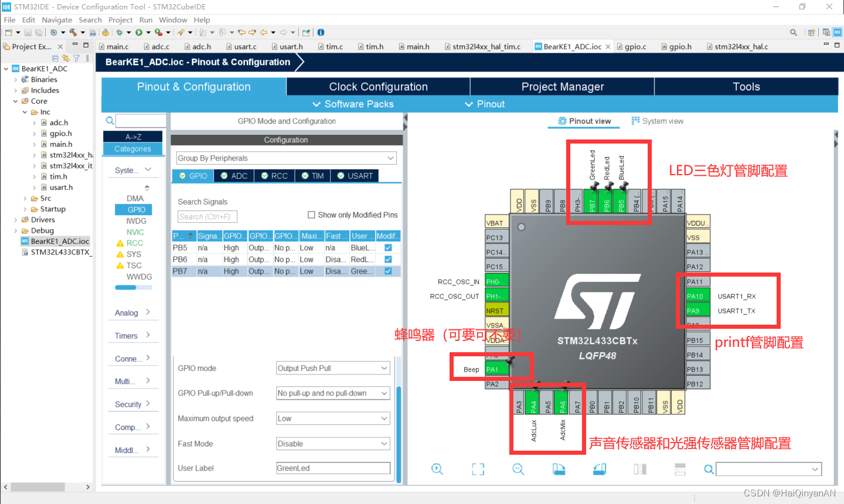Rotate the chip counter-clockwise

click(599, 469)
